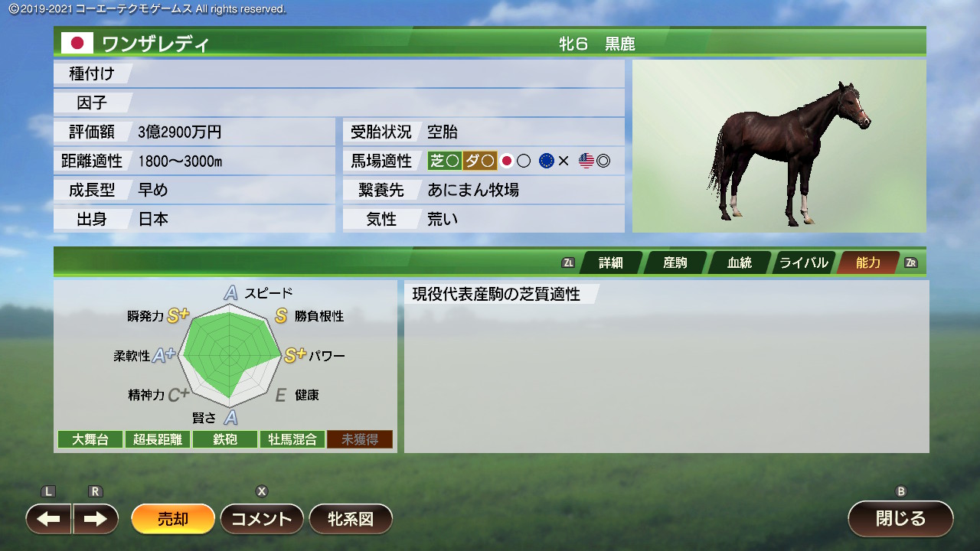This screenshot has height=551, width=980.
Task: Open the 詳細 tab
Action: (611, 262)
